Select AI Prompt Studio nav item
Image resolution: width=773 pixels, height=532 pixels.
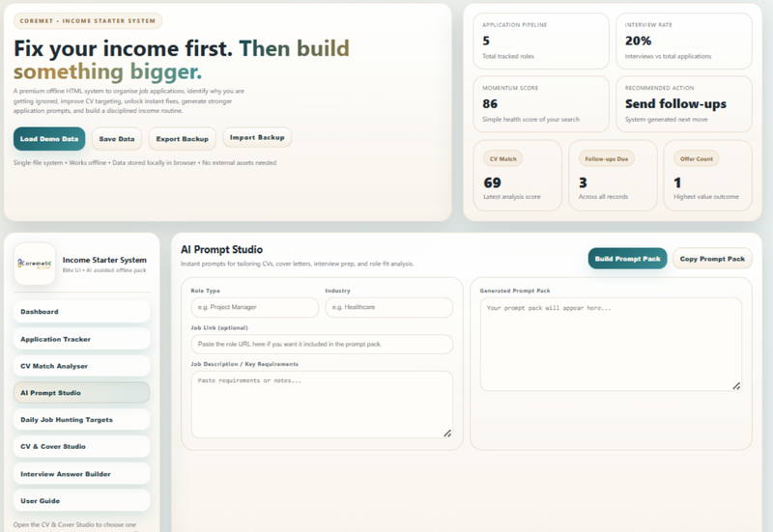tap(82, 393)
